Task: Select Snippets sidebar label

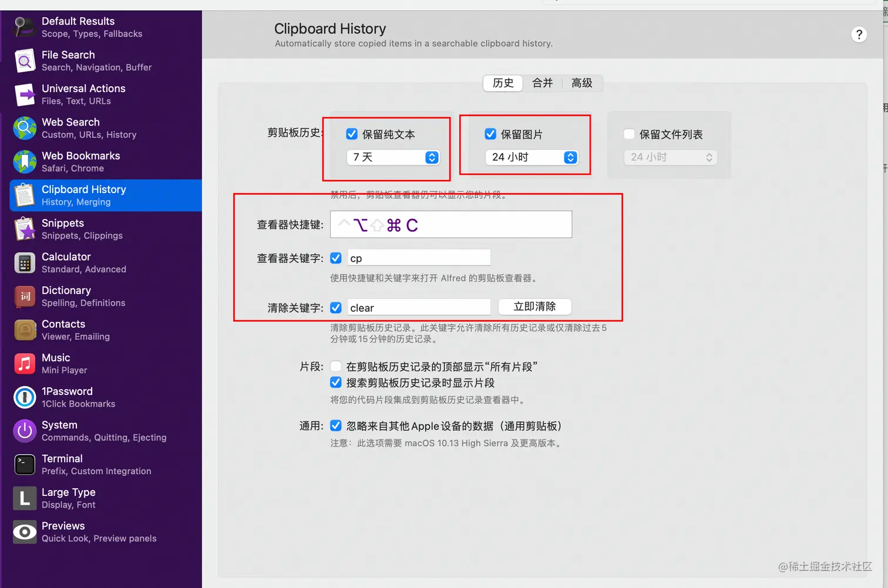Action: click(x=63, y=223)
